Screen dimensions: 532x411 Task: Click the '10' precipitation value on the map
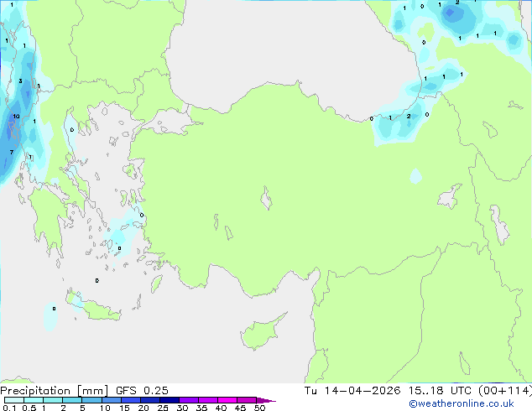click(x=16, y=117)
